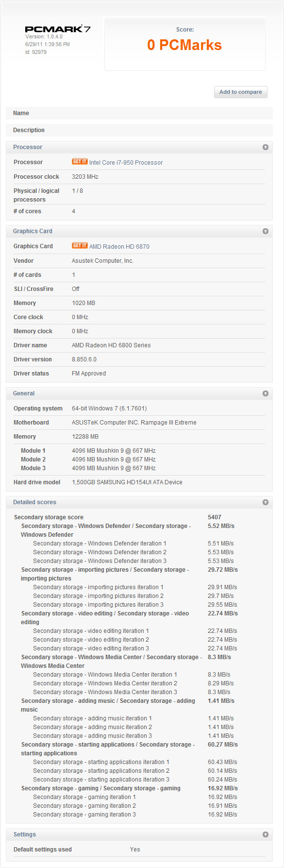This screenshot has height=868, width=284.
Task: Collapse the Detailed scores section arrow
Action: pyautogui.click(x=266, y=502)
